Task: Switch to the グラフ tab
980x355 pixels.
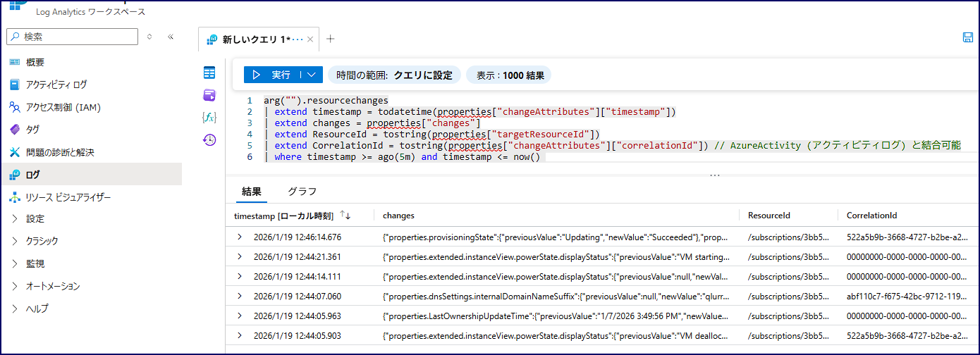Action: click(302, 191)
